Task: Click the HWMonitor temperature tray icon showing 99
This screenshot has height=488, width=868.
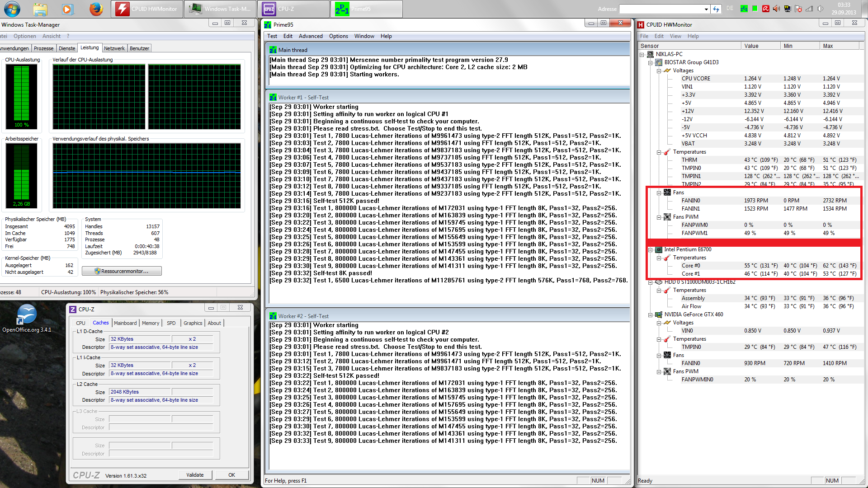Action: coord(788,9)
